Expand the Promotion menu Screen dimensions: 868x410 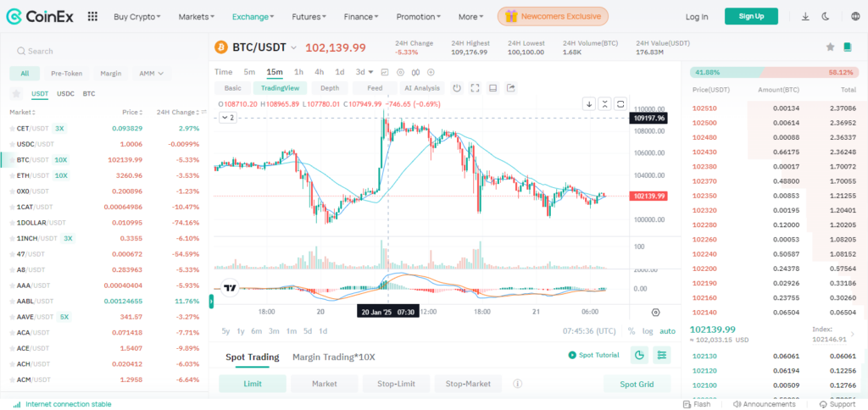[x=419, y=17]
